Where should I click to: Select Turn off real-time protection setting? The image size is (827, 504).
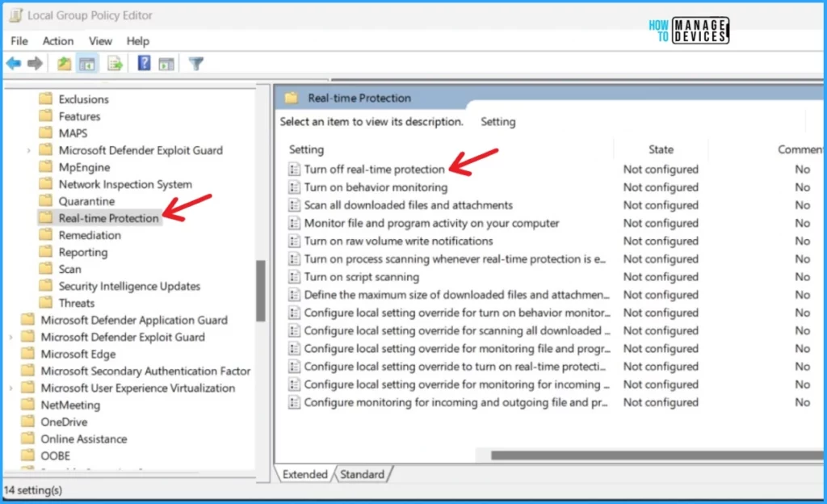[x=375, y=170]
